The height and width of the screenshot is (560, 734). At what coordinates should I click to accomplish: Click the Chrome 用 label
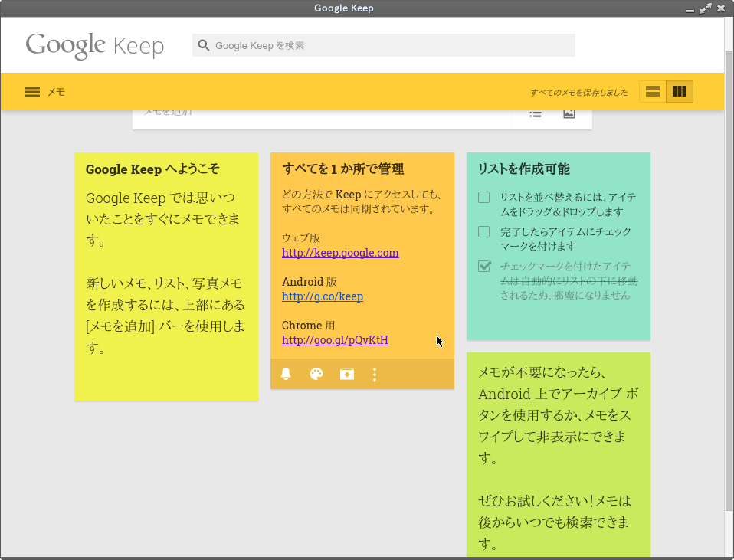coord(309,325)
